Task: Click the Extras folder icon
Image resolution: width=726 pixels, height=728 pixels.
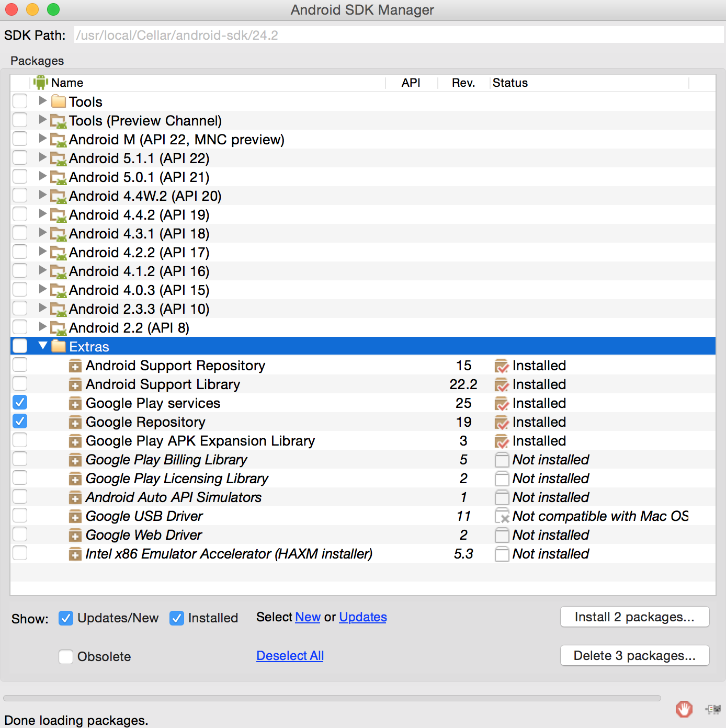Action: pos(58,346)
